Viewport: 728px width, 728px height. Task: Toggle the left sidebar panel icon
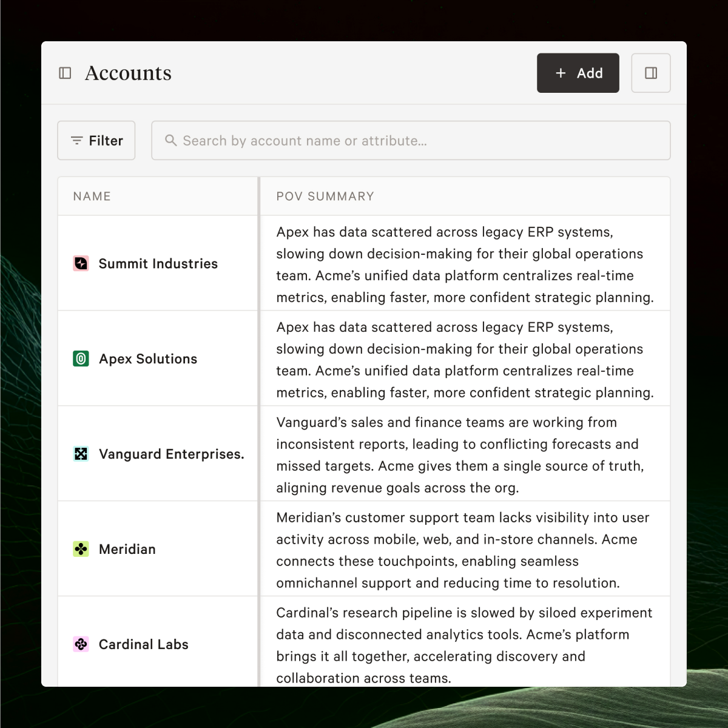point(65,73)
